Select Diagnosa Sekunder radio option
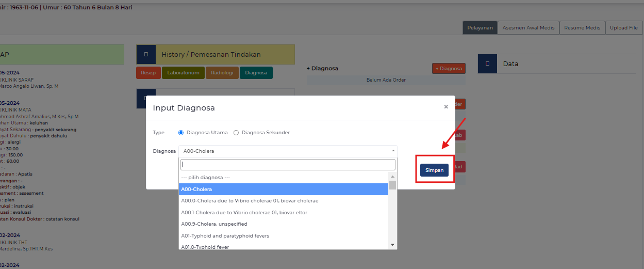 point(236,133)
